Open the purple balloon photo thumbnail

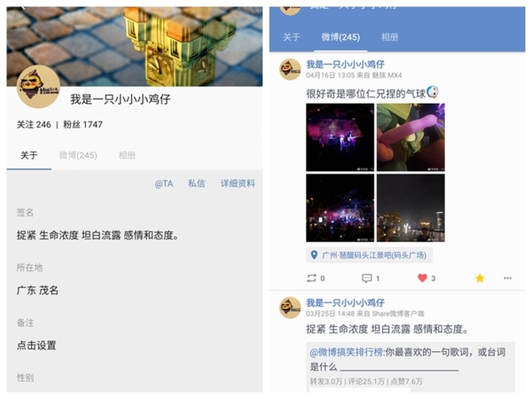click(x=411, y=137)
